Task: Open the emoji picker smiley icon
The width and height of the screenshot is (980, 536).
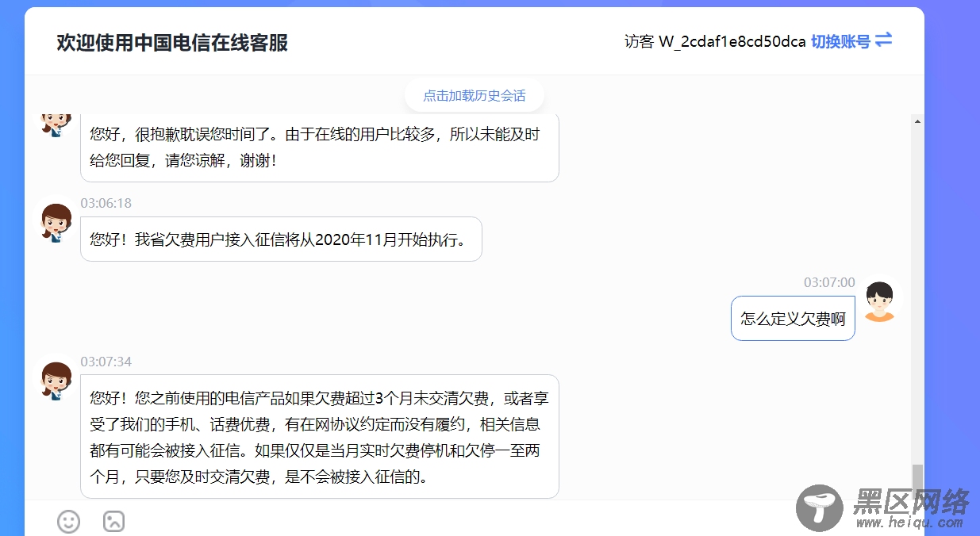Action: click(68, 521)
